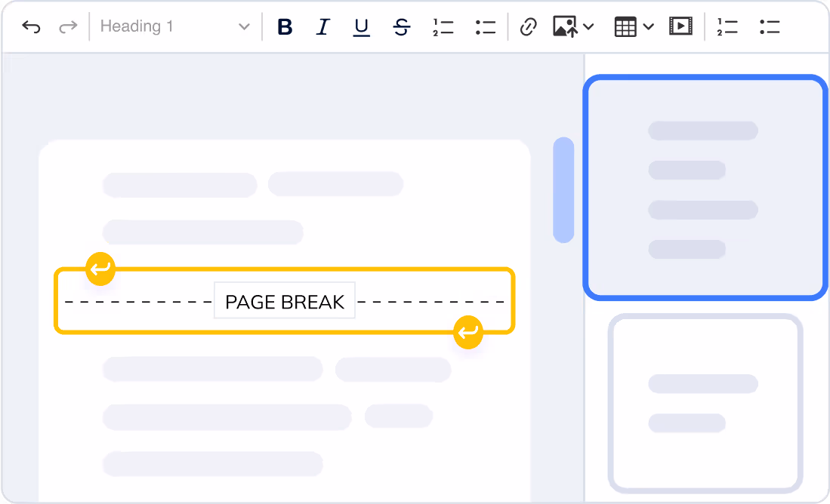Toggle Underline formatting
Screen dimensions: 830x504
(362, 27)
